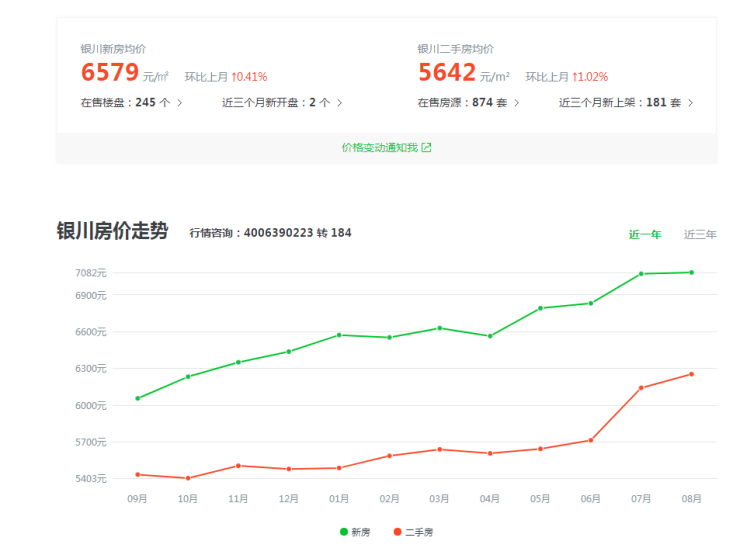
Task: Select the red 二手房 data point for 07月
Action: tap(641, 388)
